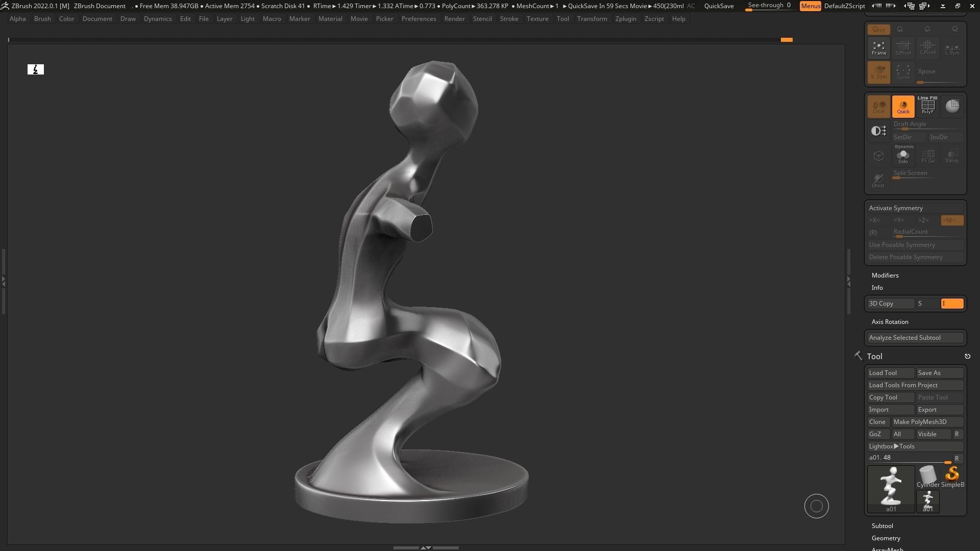Click the Xpose explode icon
This screenshot has width=980, height=551.
point(903,72)
